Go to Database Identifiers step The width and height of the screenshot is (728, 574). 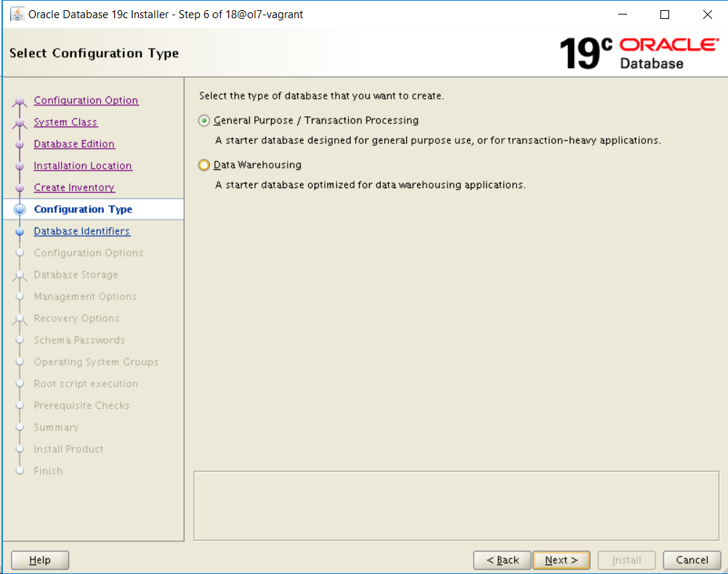coord(82,231)
